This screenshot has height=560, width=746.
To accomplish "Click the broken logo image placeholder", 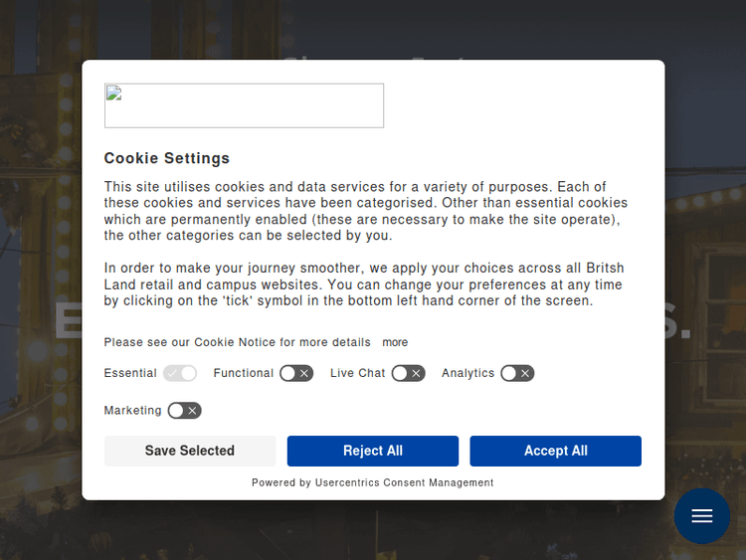I will click(244, 105).
